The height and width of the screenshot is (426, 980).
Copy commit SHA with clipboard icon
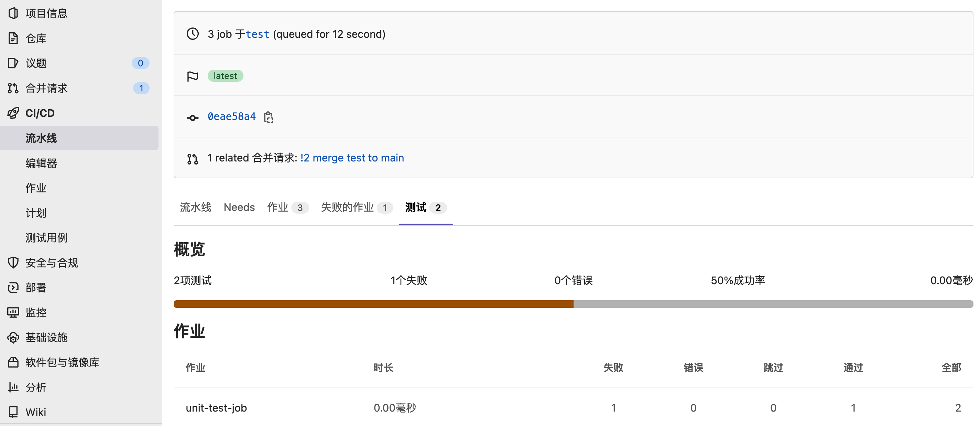269,117
